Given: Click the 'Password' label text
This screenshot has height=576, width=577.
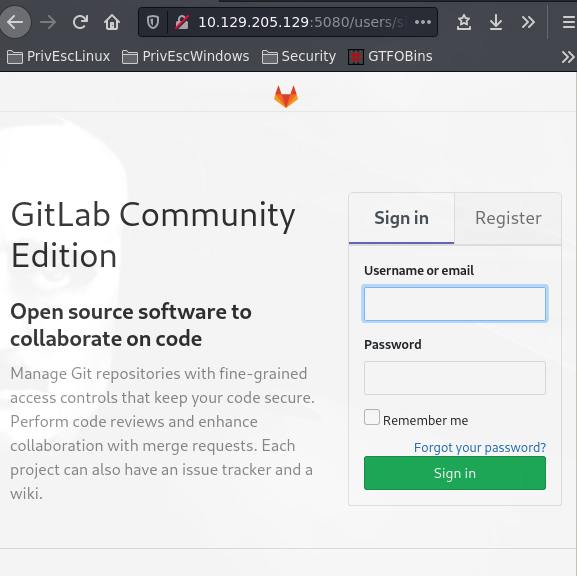Looking at the screenshot, I should 393,344.
